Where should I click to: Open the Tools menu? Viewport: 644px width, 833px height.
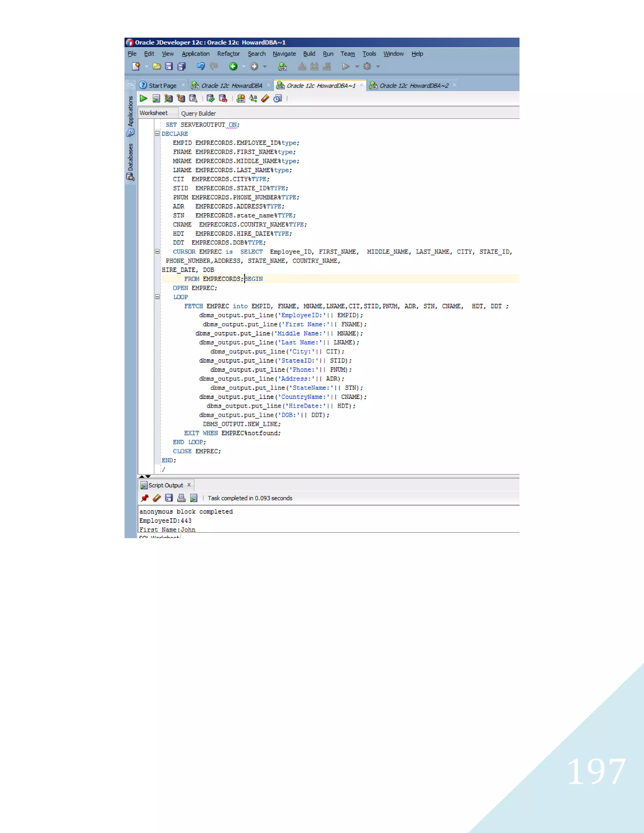369,54
